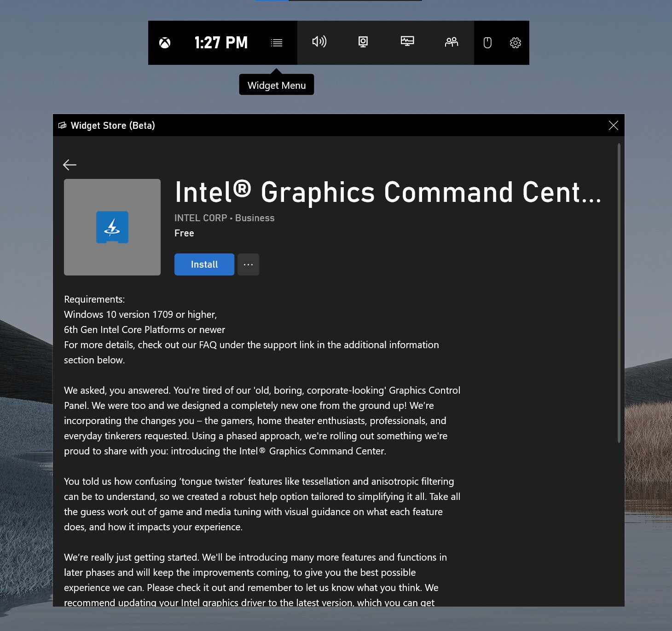Open the more options ellipsis button
This screenshot has height=631, width=672.
pyautogui.click(x=248, y=264)
